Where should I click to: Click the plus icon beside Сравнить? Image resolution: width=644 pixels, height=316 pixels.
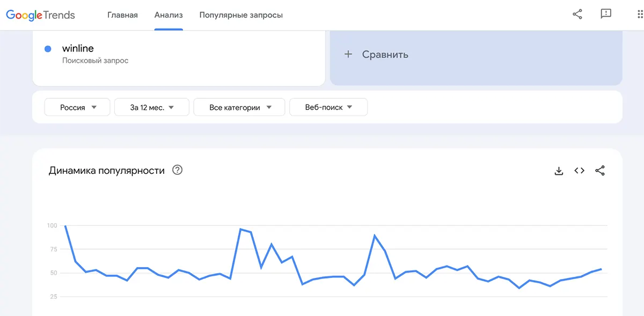pyautogui.click(x=349, y=54)
